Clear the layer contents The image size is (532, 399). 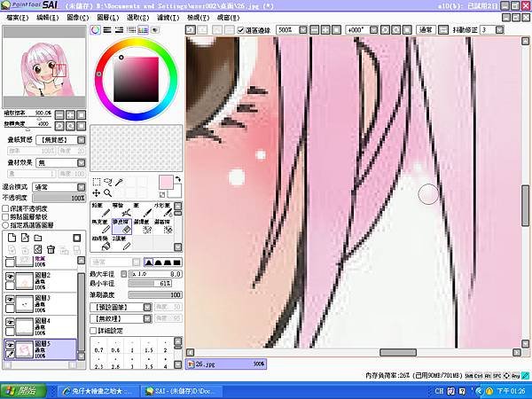[x=37, y=250]
